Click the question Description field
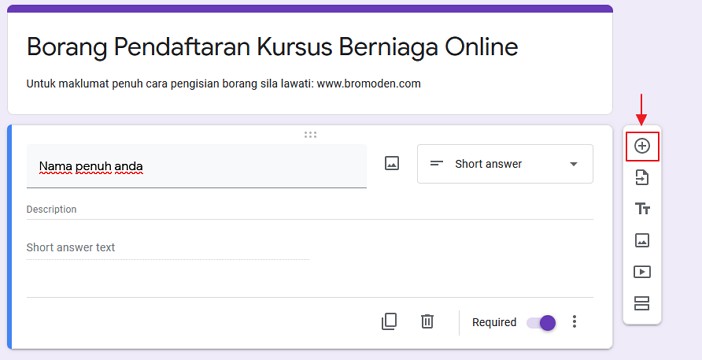 pyautogui.click(x=310, y=210)
